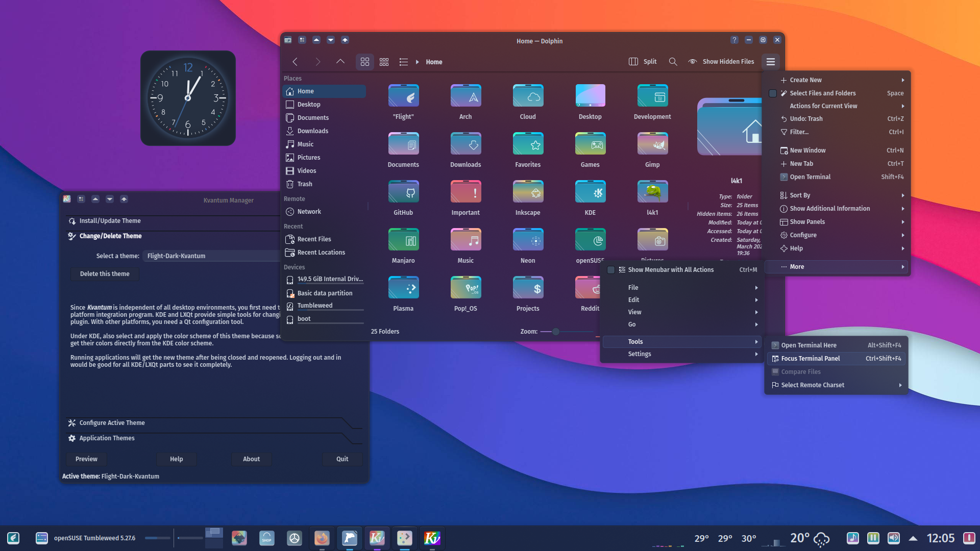Open the Inkscape folder
This screenshot has width=980, height=551.
[x=528, y=198]
